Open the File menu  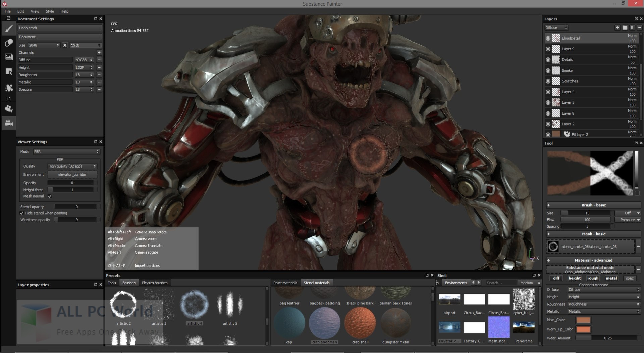click(8, 11)
